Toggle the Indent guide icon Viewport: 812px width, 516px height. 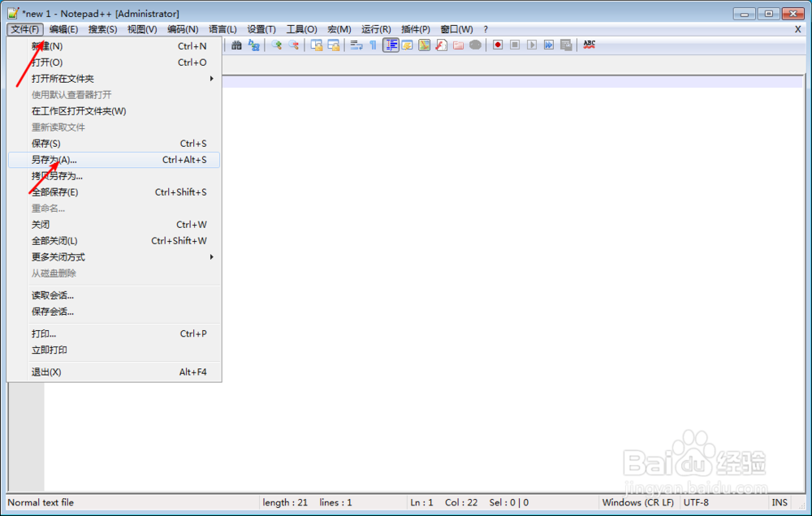pyautogui.click(x=391, y=45)
